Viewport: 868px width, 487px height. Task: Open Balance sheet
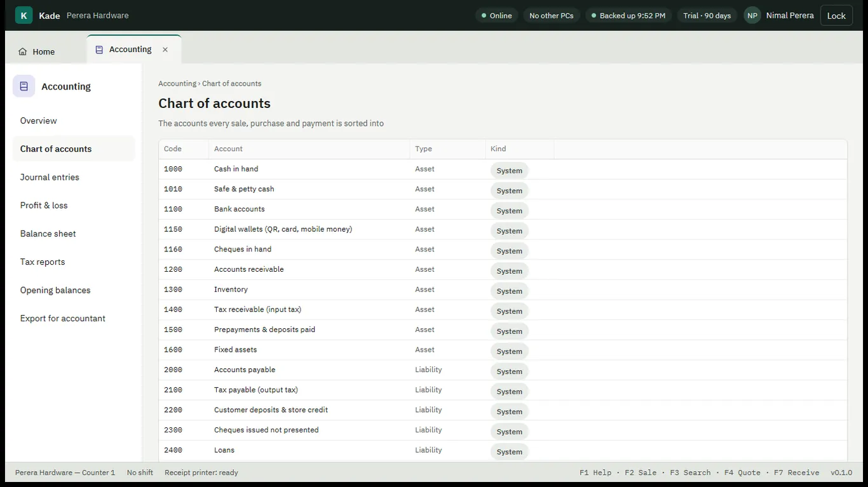pos(74,234)
